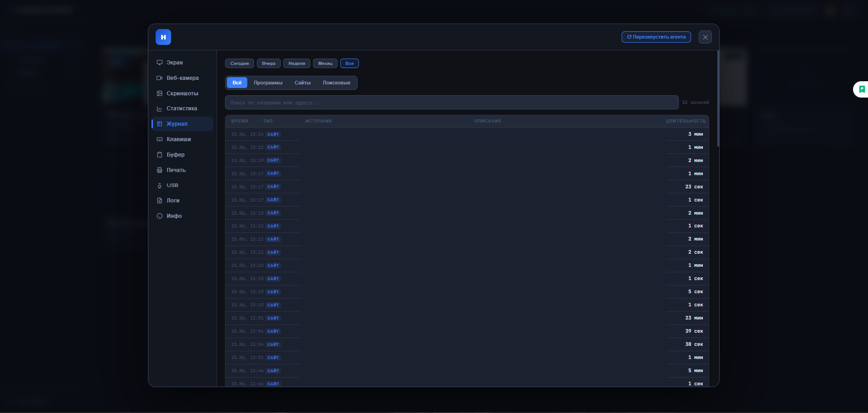Select the row timestamped 15.06, 15:24

pyautogui.click(x=467, y=134)
